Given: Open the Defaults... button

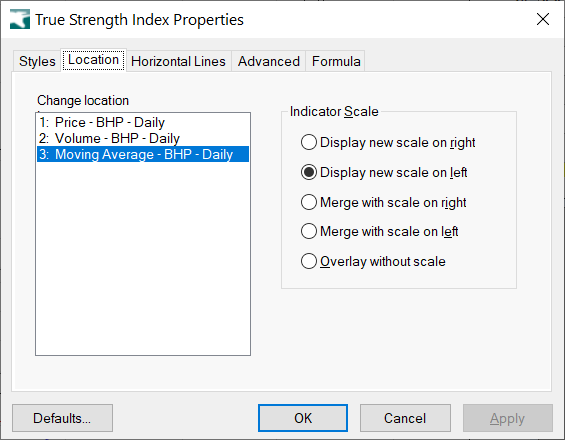Looking at the screenshot, I should 62,418.
